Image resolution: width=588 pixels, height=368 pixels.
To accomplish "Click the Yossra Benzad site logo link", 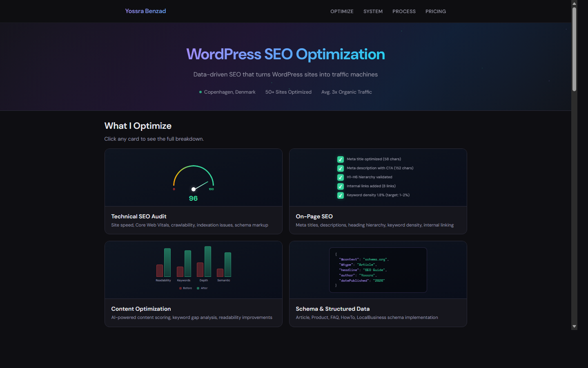I will (145, 11).
